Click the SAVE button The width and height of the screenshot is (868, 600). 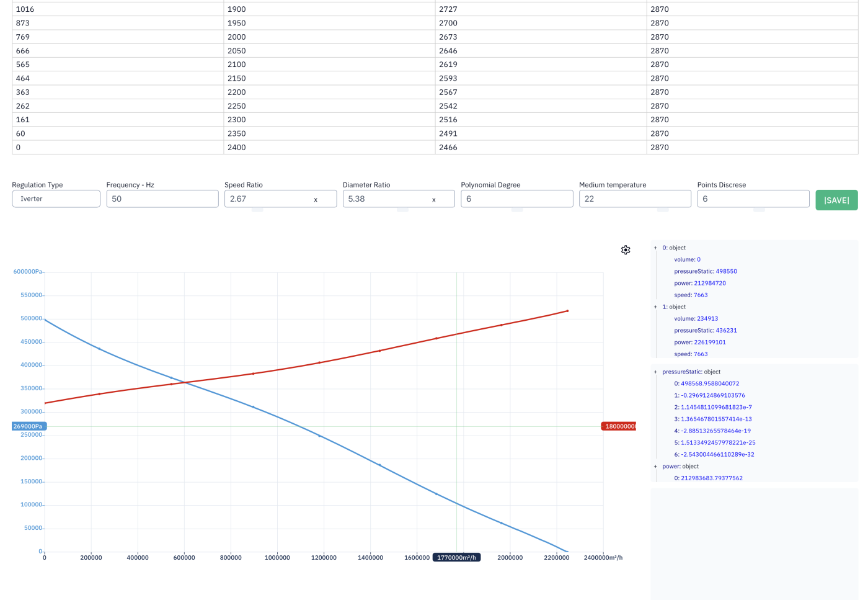point(836,200)
